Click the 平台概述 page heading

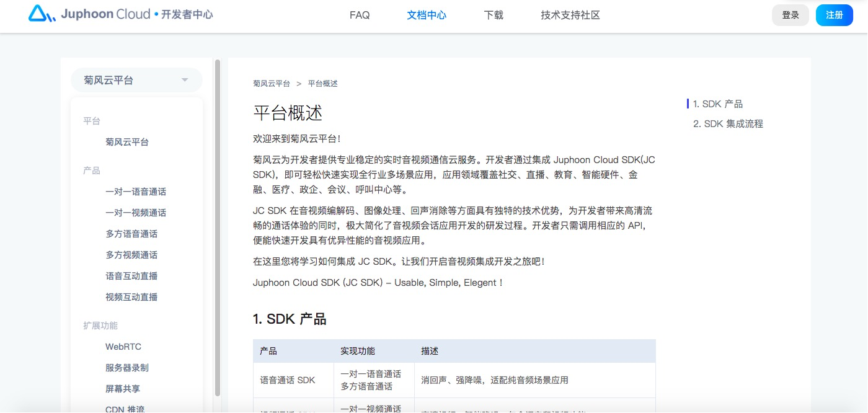click(288, 113)
